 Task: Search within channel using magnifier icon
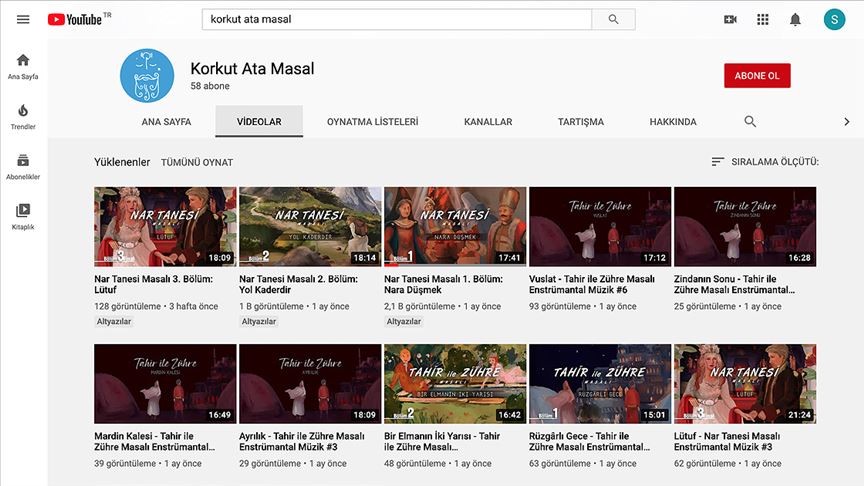coord(750,122)
